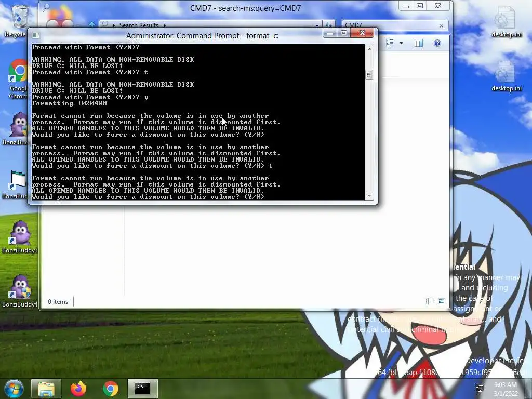Clear the CMD7 search text with the X

[x=441, y=26]
